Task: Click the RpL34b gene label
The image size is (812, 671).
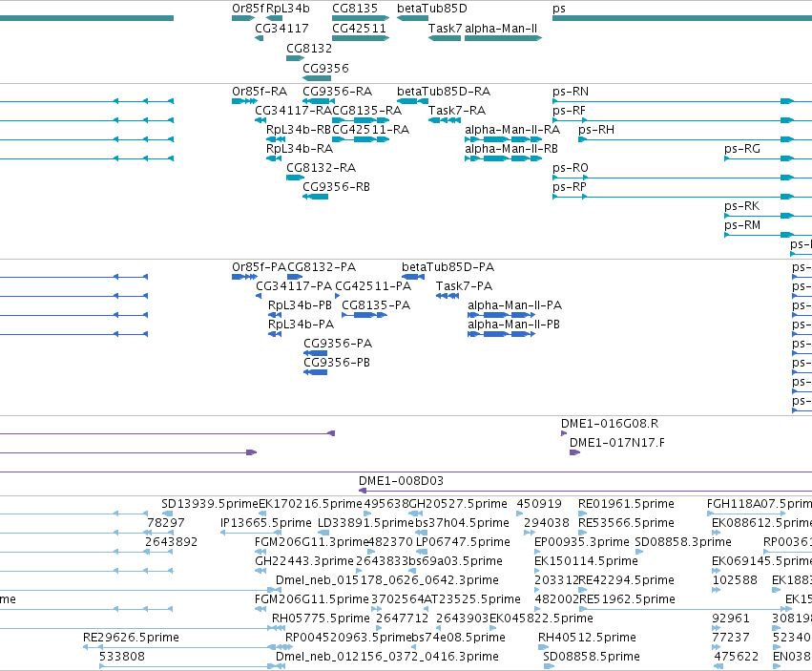Action: 288,9
